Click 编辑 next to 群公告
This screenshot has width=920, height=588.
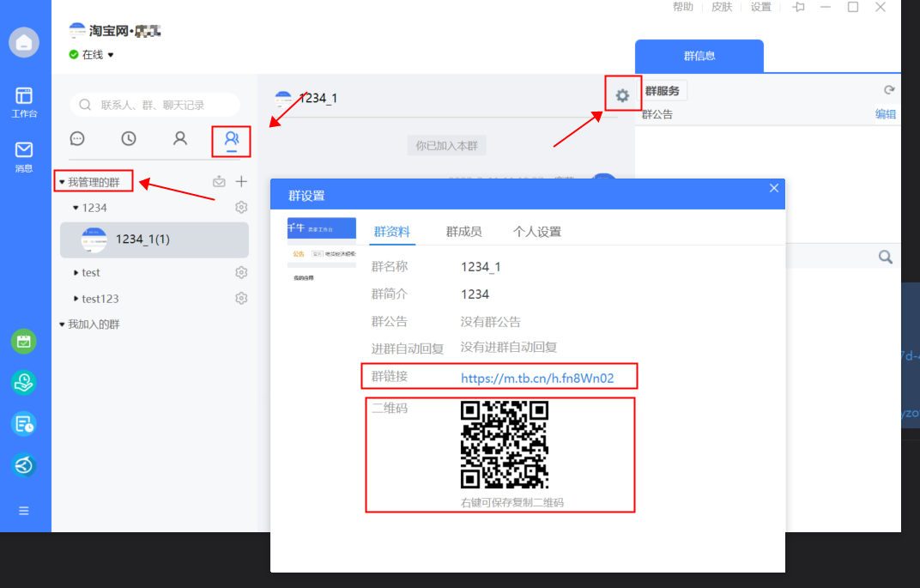(886, 114)
